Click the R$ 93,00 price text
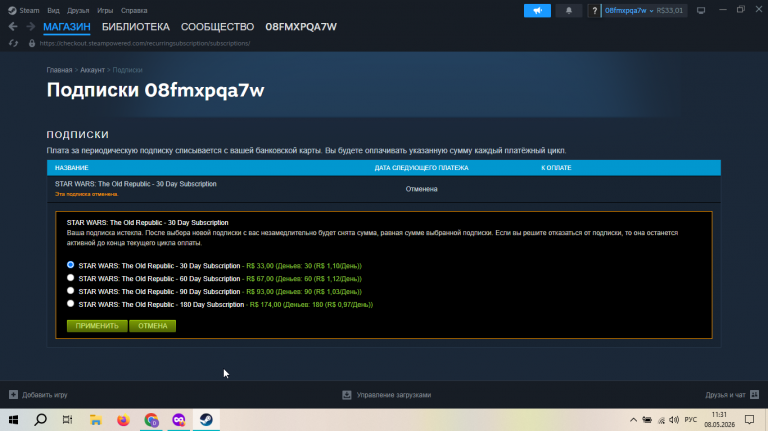The image size is (768, 431). pyautogui.click(x=260, y=291)
